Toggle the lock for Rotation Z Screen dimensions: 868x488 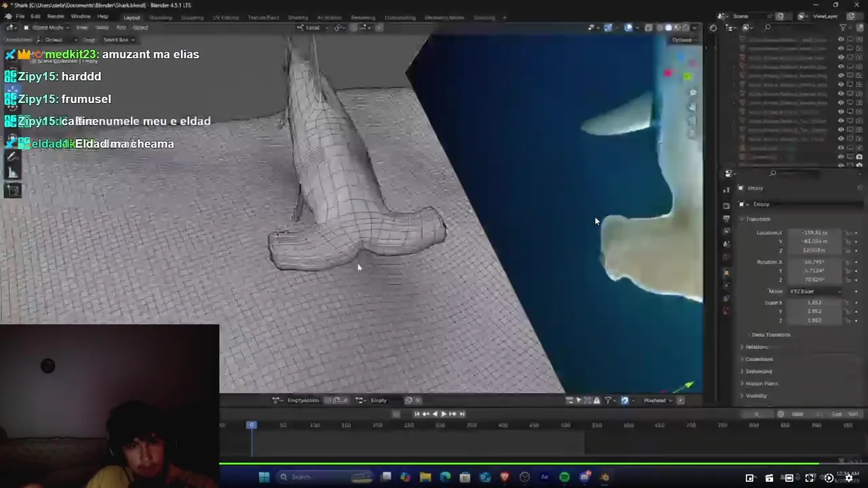[x=848, y=280]
